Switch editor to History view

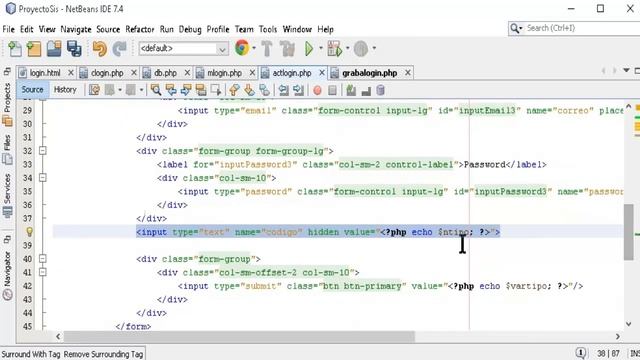tap(65, 89)
